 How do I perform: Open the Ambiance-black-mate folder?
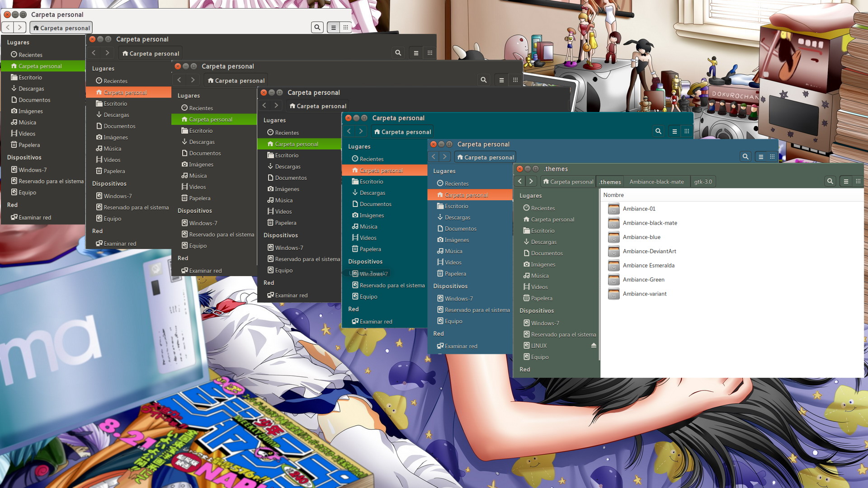point(650,223)
